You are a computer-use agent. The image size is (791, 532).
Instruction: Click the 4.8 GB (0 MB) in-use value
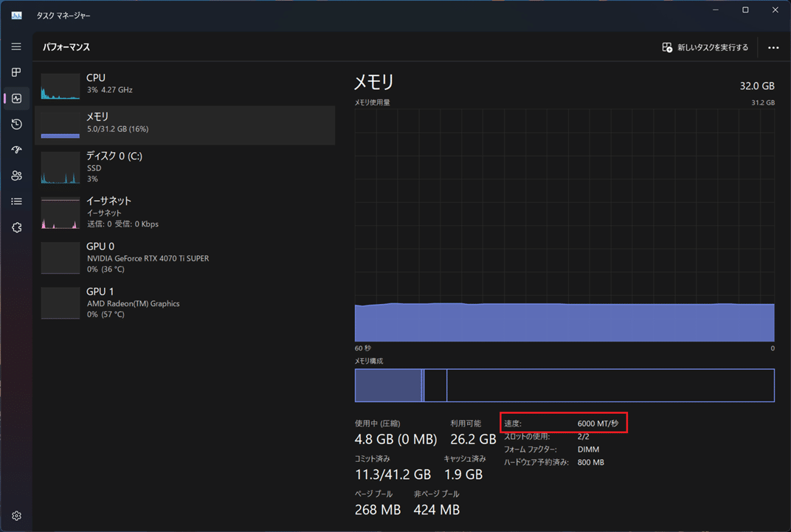tap(396, 439)
